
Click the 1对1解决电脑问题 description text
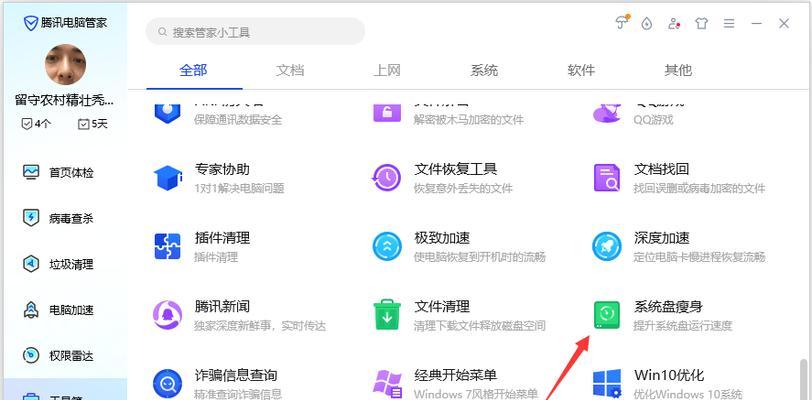[239, 188]
